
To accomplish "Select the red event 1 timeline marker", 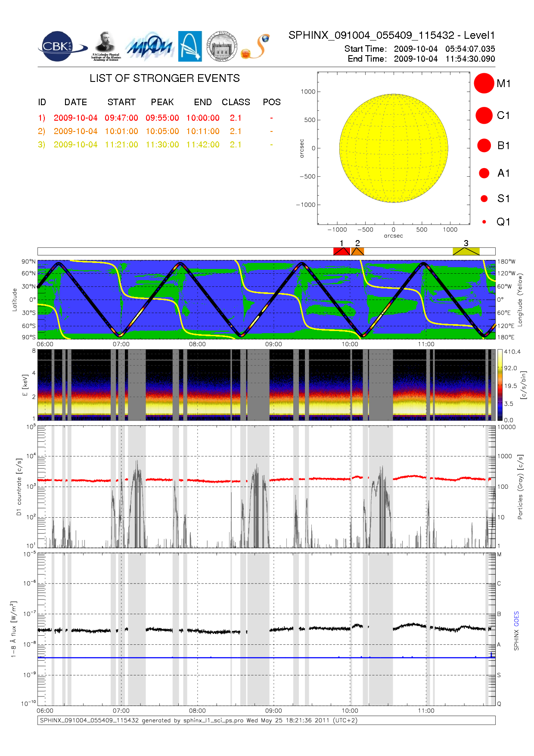I will point(342,251).
